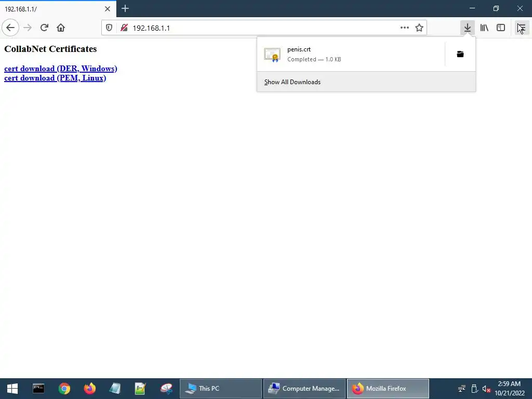Bookmark this page with star
Viewport: 532px width, 399px height.
(x=419, y=28)
